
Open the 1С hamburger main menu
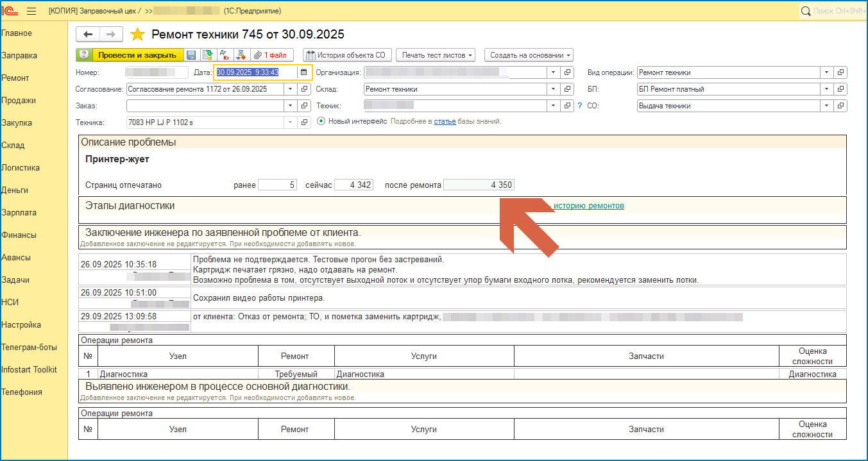click(31, 11)
